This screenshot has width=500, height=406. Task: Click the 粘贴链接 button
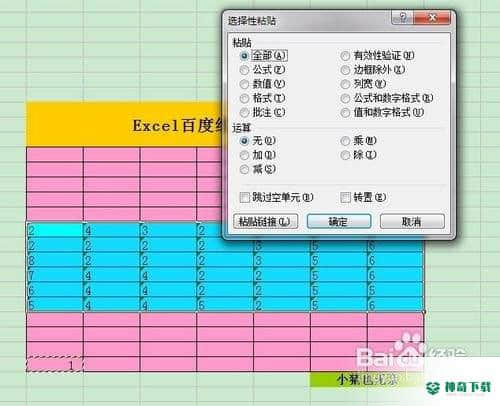265,222
